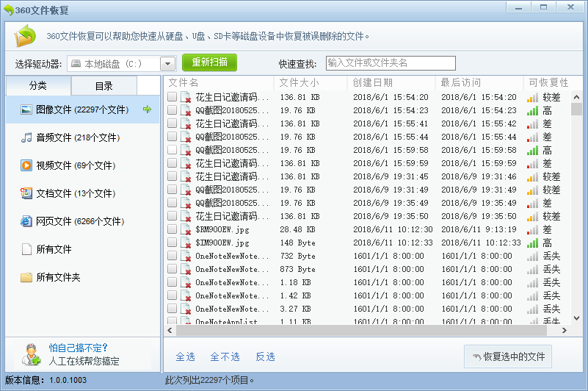Screen dimensions: 588x391
Task: Click the horizontal scrollbar track
Action: (x=361, y=331)
